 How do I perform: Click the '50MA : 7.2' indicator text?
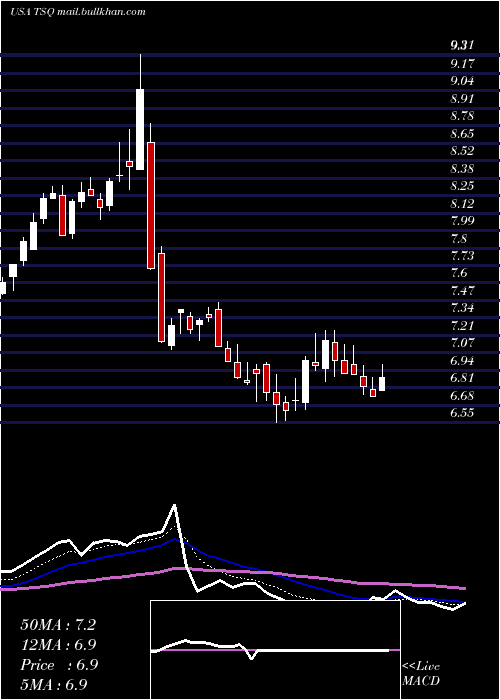click(x=58, y=625)
